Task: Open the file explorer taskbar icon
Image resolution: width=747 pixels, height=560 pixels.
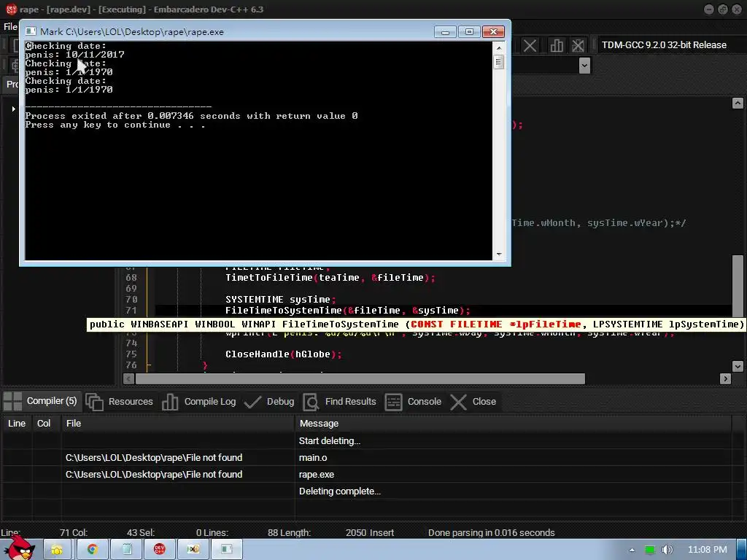Action: [57, 550]
